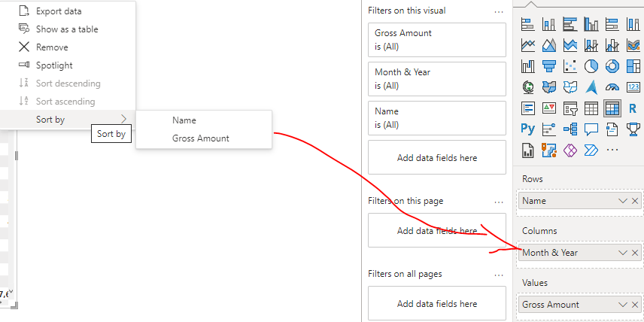Viewport: 644px width, 322px height.
Task: Open dropdown arrow on Name field
Action: (623, 201)
